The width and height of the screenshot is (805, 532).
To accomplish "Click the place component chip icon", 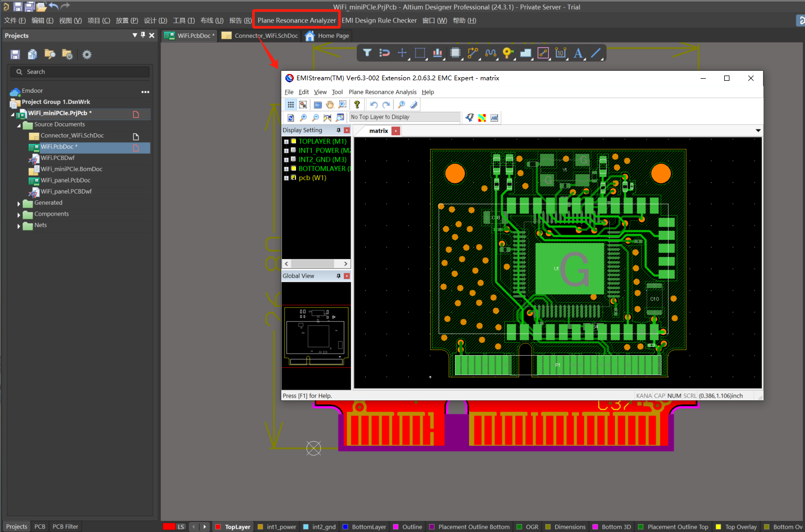I will [456, 53].
